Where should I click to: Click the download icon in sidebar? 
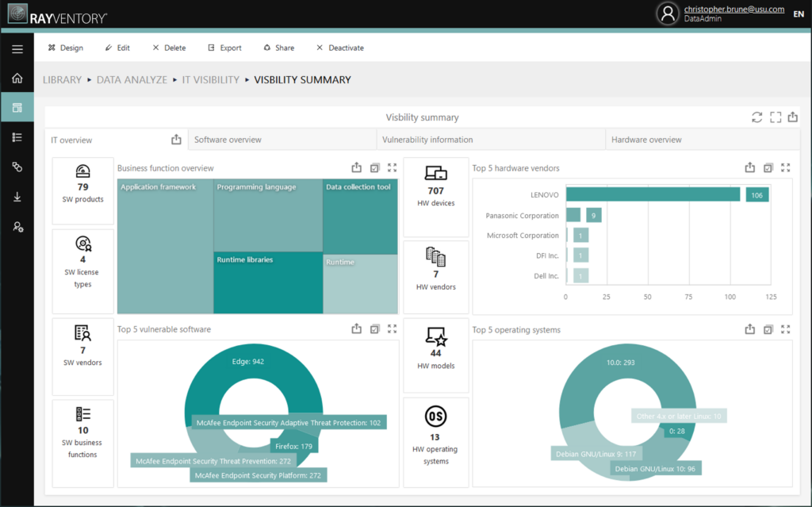tap(17, 197)
